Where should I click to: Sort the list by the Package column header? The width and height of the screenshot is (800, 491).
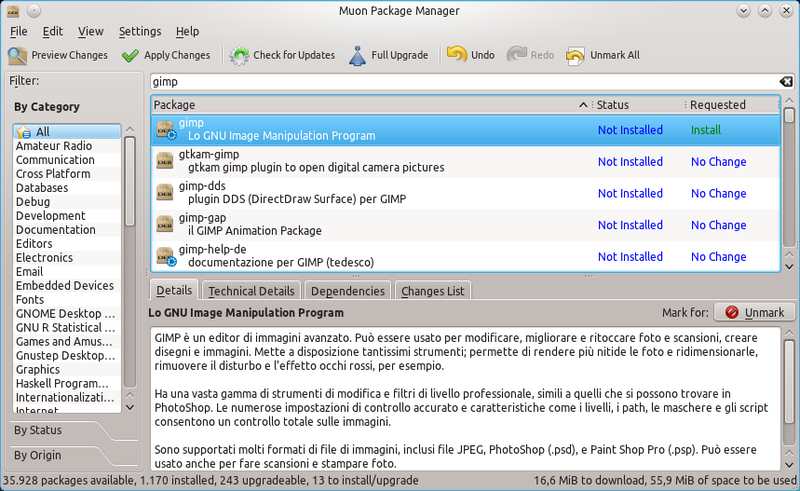(x=365, y=105)
